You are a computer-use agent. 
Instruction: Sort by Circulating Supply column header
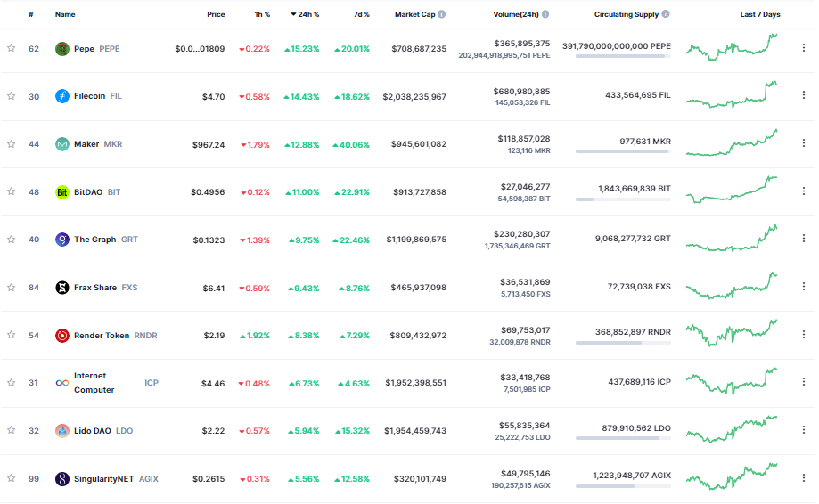point(627,14)
